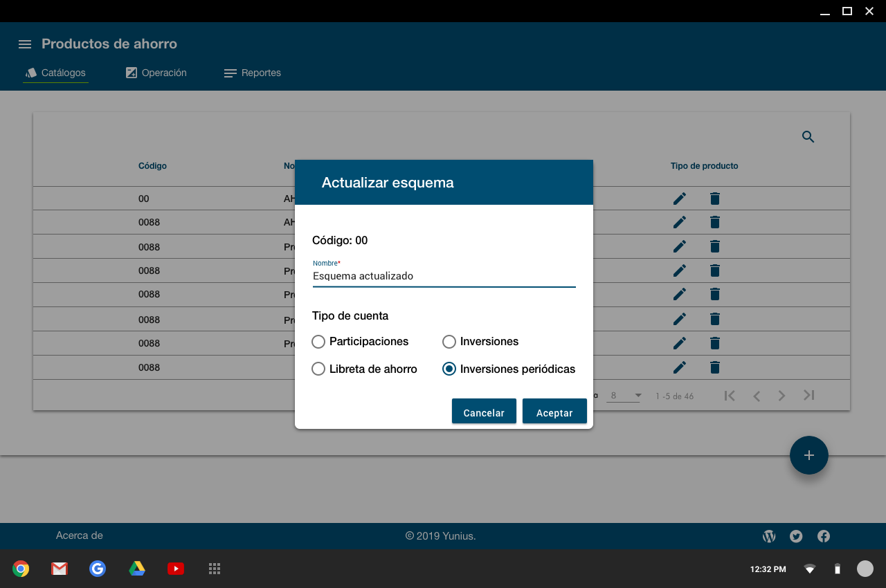Switch to the Operación tab
886x588 pixels.
click(156, 73)
